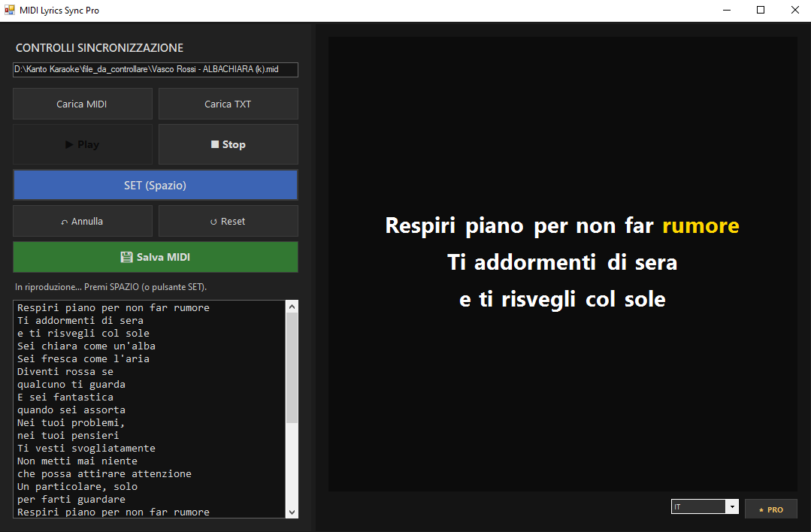Select lyric line 'Sei chiara come un'alba'
Viewport: 811px width, 532px height.
pos(86,346)
